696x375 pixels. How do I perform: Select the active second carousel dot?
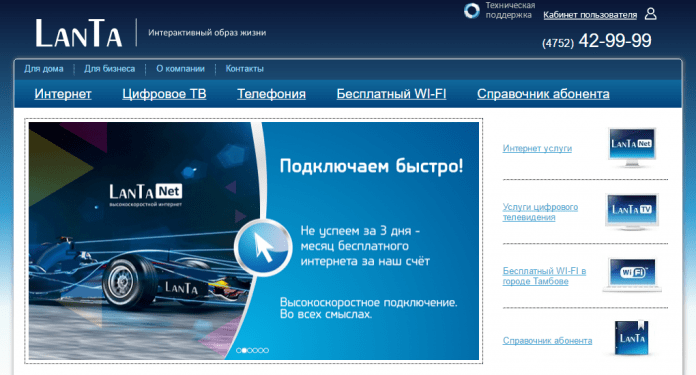coord(244,351)
